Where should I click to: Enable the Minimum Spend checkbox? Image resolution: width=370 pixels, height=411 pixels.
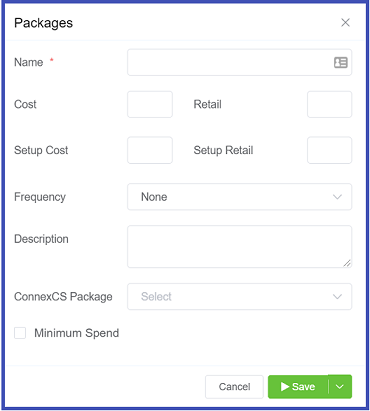tap(20, 333)
